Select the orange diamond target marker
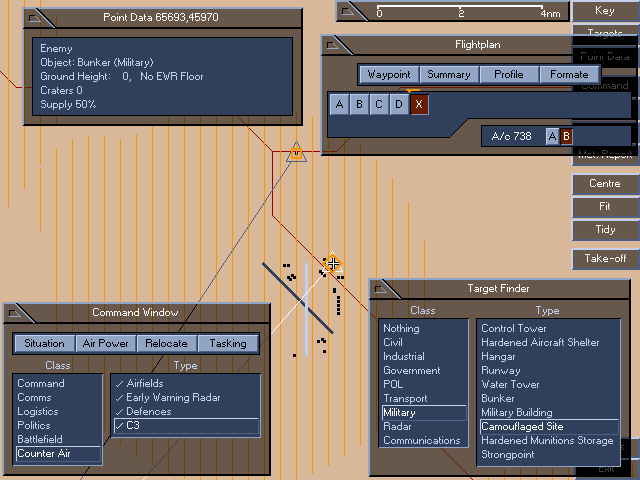The image size is (640, 480). [333, 264]
